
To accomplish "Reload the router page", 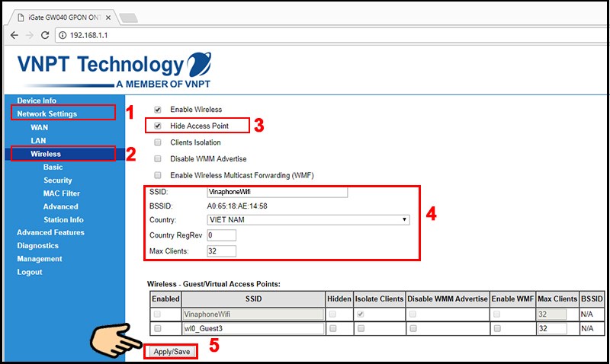I will pos(45,35).
